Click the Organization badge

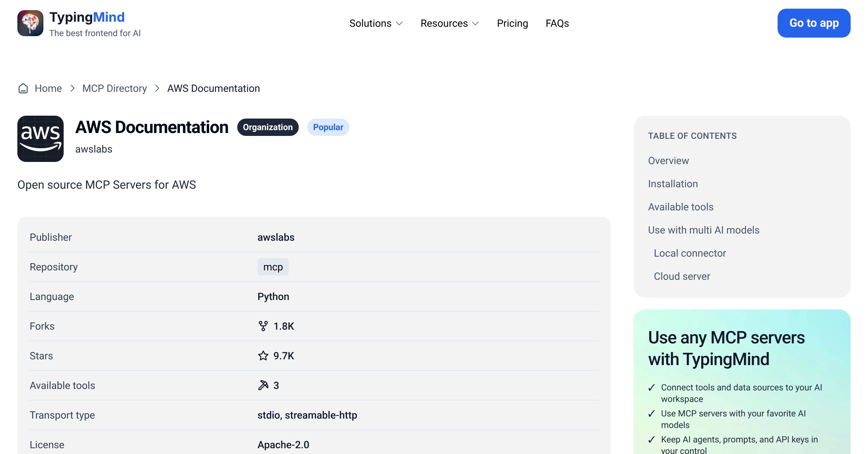pos(268,127)
